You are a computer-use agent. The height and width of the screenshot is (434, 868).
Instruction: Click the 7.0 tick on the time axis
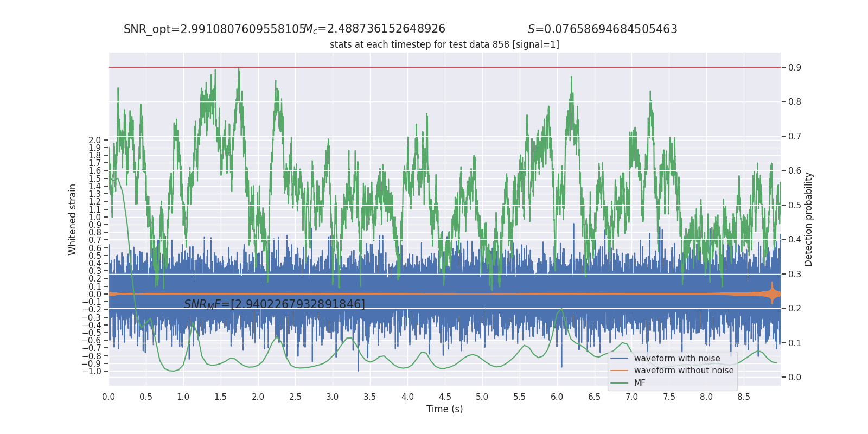click(631, 397)
